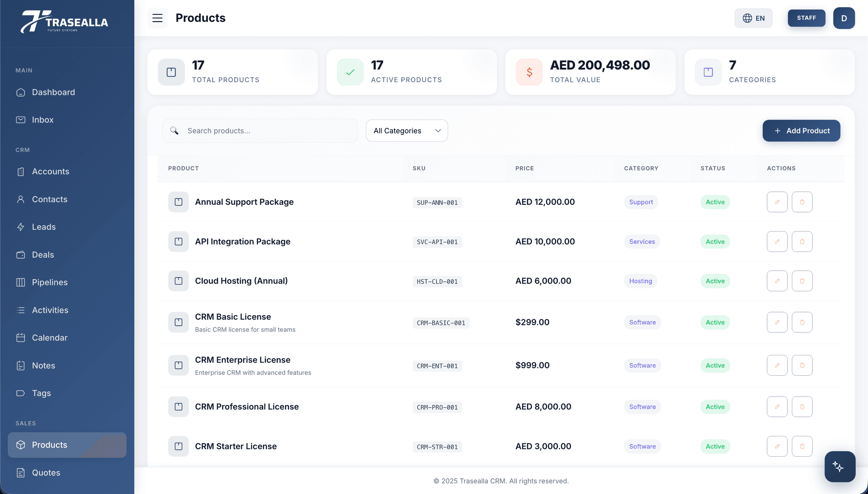Viewport: 868px width, 494px height.
Task: Edit the CRM Basic License entry
Action: tap(777, 322)
